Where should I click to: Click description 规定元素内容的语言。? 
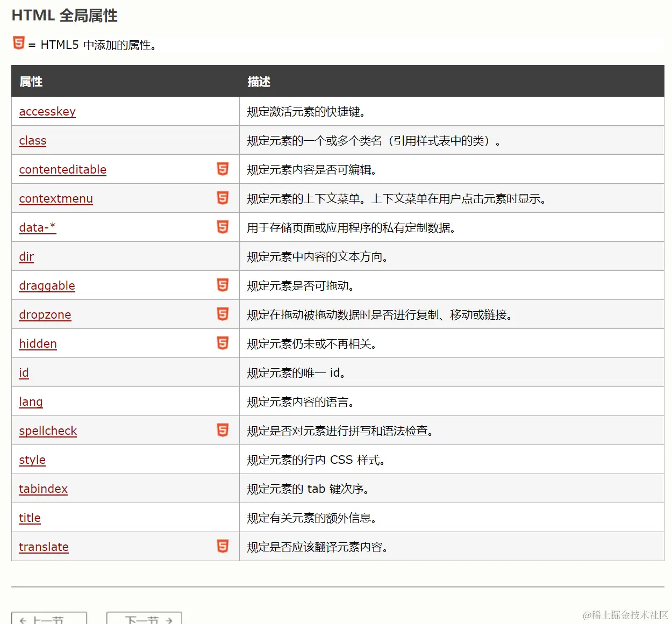301,402
